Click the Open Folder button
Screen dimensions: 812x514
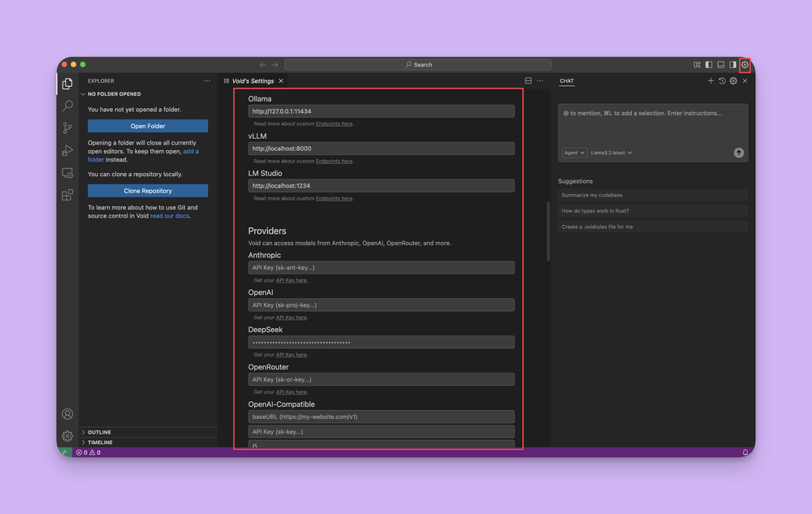point(148,126)
